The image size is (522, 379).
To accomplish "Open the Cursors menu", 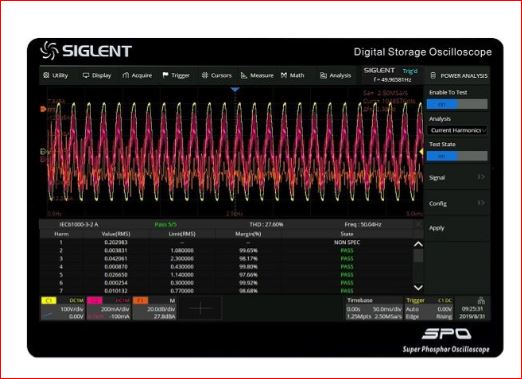I will [x=216, y=75].
